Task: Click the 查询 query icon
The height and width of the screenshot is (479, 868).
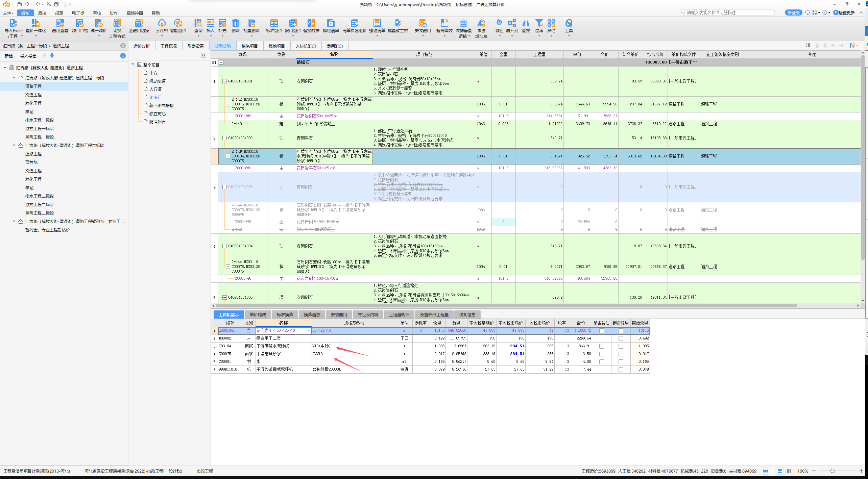Action: (198, 23)
